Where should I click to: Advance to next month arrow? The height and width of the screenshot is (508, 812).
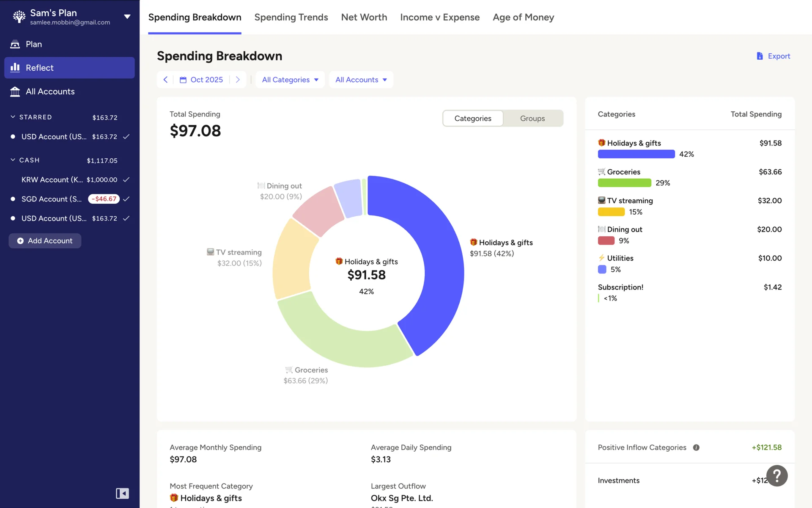(238, 80)
